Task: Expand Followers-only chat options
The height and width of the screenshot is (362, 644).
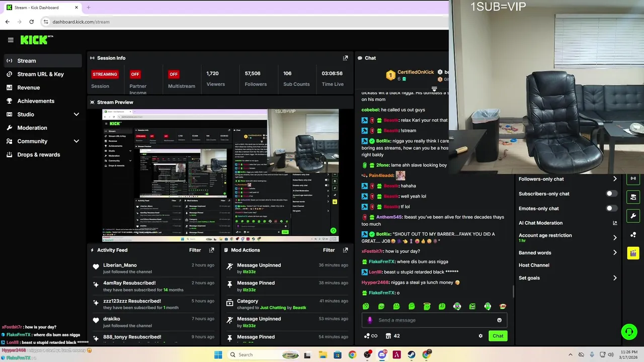Action: tap(614, 179)
